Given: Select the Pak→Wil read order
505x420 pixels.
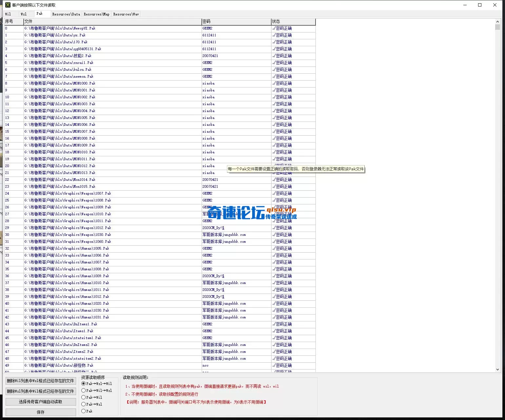Looking at the screenshot, I should (x=83, y=397).
